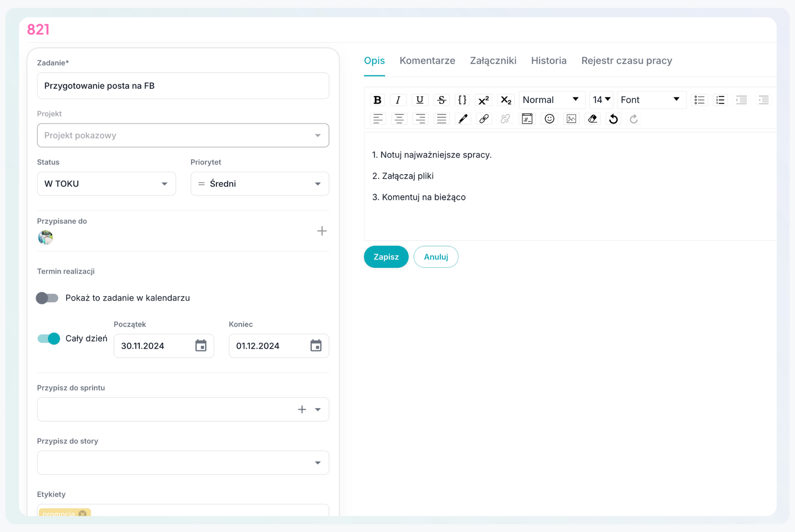Switch to the Komentarze tab
Screen dimensions: 795x532
coord(427,61)
